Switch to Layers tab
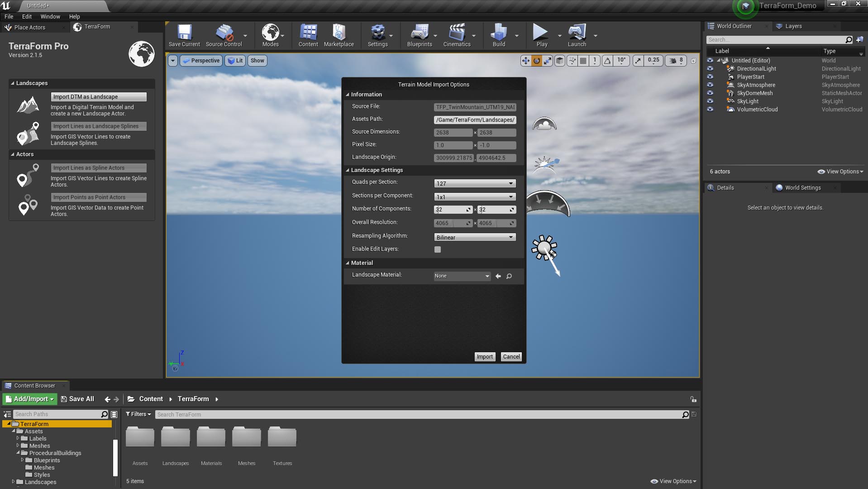Screen dimensions: 868x489 [793, 26]
